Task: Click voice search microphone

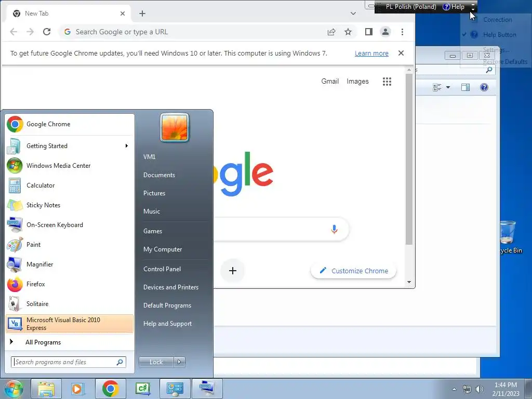Action: (x=334, y=229)
